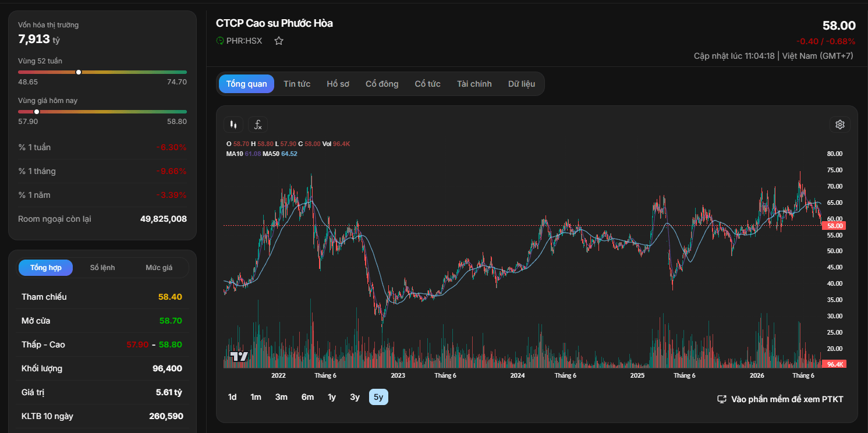Click the Tổng quan button

click(x=247, y=84)
